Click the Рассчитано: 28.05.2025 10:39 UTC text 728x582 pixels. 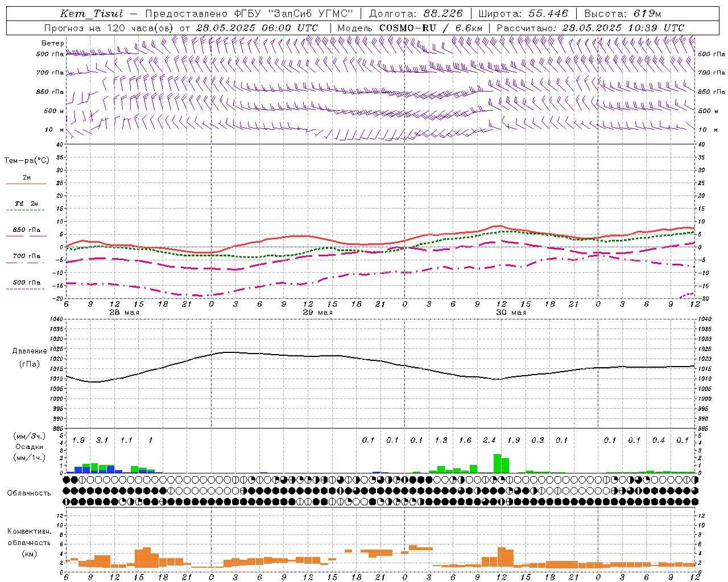pyautogui.click(x=590, y=28)
